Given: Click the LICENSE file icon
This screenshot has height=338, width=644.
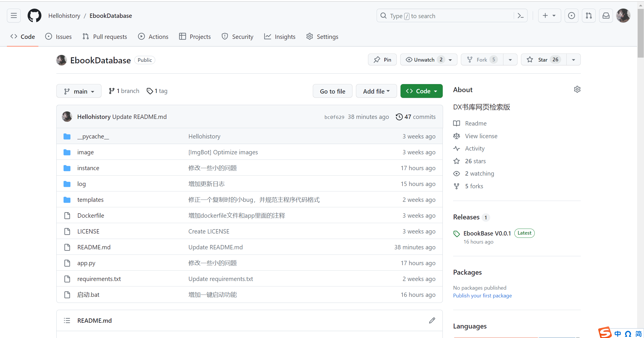Looking at the screenshot, I should pyautogui.click(x=67, y=231).
